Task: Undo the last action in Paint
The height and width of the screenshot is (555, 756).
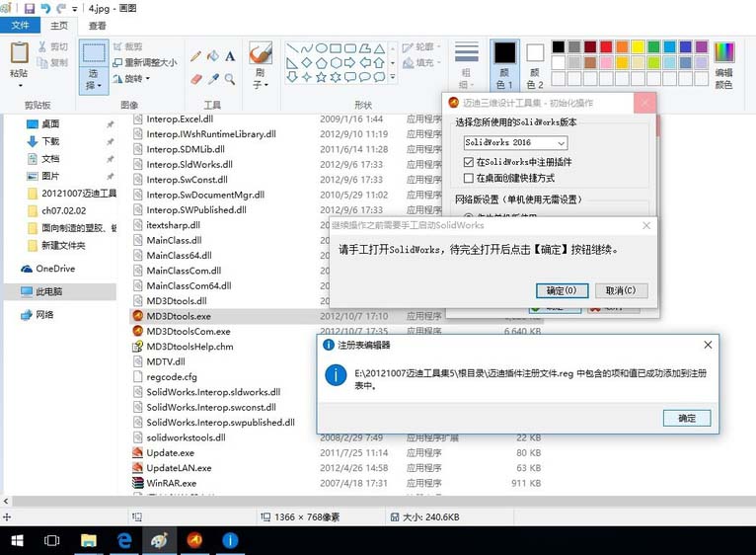Action: point(44,8)
